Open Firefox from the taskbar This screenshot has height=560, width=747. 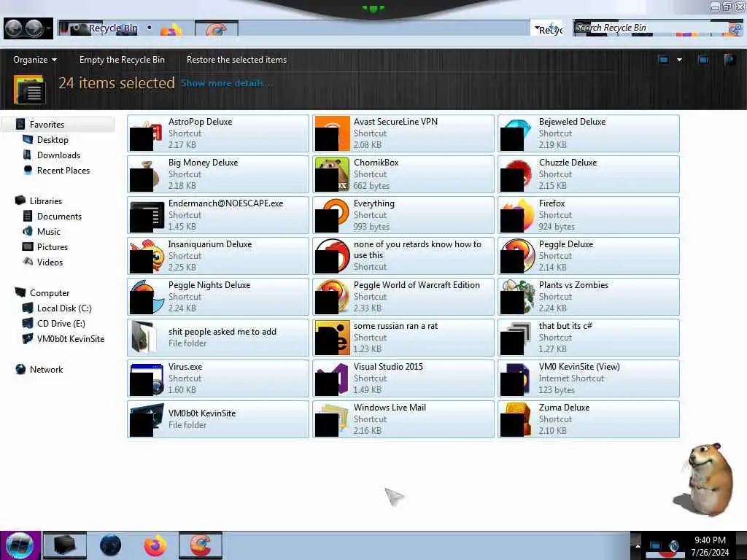(156, 545)
